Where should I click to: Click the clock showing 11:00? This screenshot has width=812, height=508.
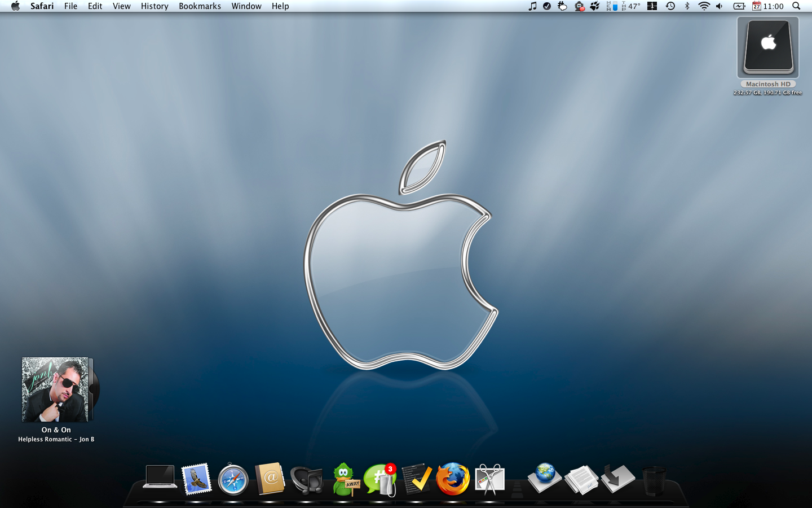coord(773,6)
